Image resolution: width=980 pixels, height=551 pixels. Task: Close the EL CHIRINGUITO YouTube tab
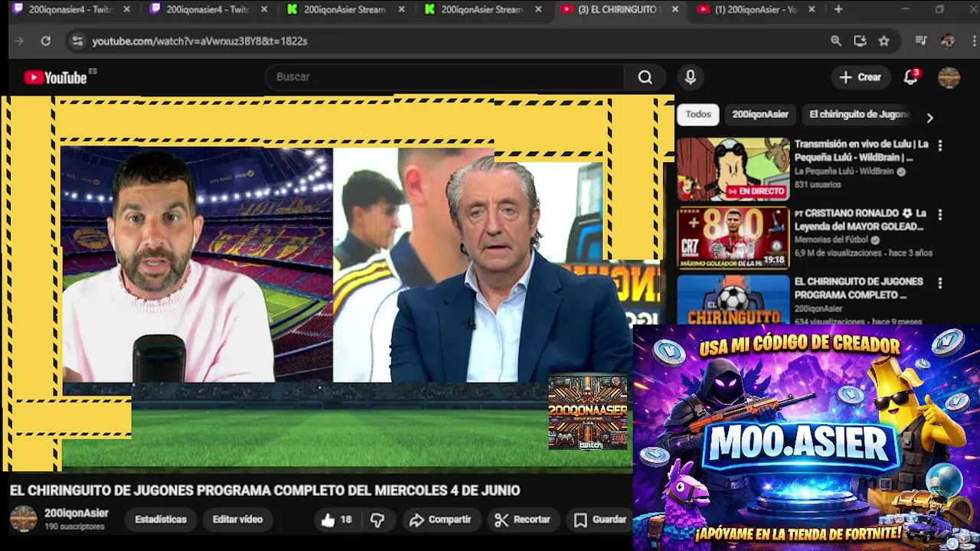point(675,9)
